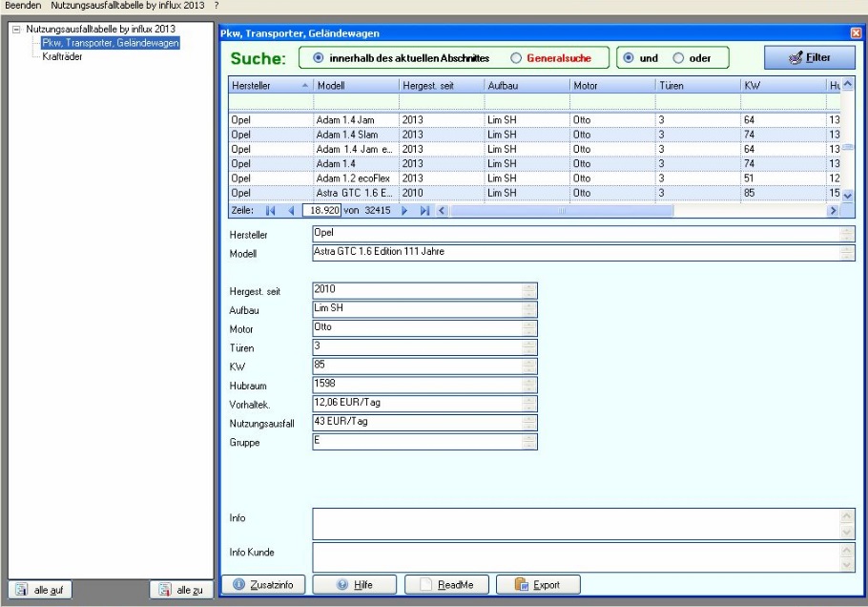The height and width of the screenshot is (607, 868).
Task: Sort table by Aufbau column header
Action: click(527, 85)
